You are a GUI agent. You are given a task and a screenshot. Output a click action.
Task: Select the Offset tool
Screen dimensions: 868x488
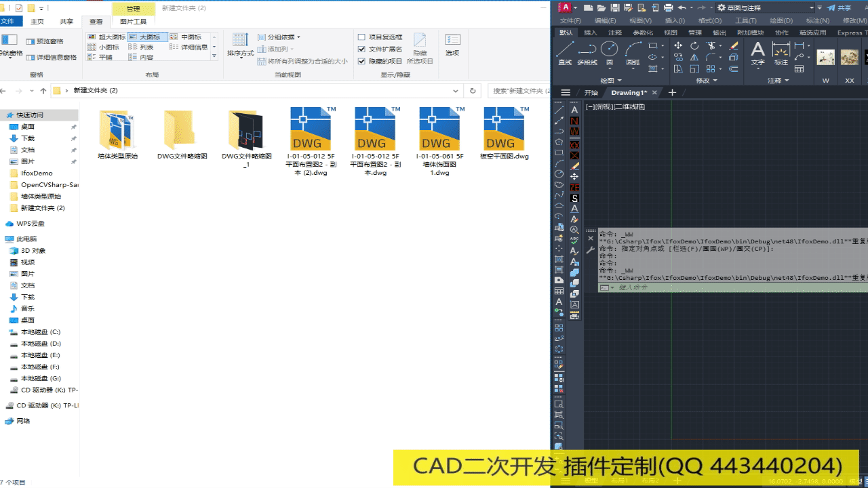point(734,68)
